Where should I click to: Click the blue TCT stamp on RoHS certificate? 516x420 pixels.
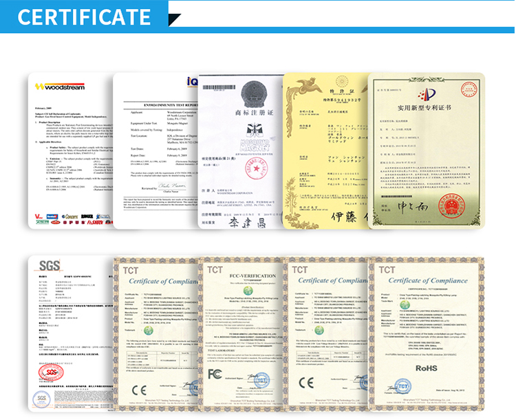click(x=402, y=386)
